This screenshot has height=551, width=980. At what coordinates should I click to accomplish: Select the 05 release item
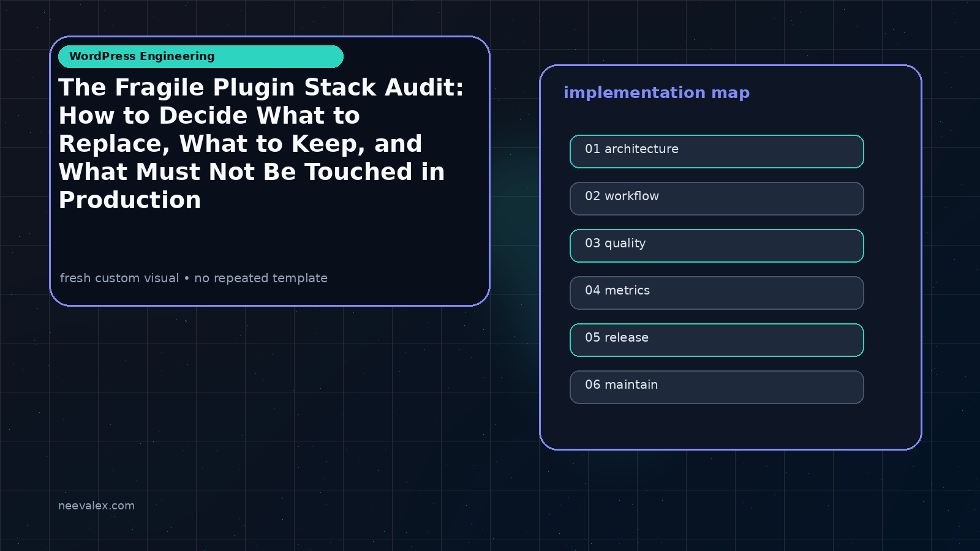tap(717, 340)
